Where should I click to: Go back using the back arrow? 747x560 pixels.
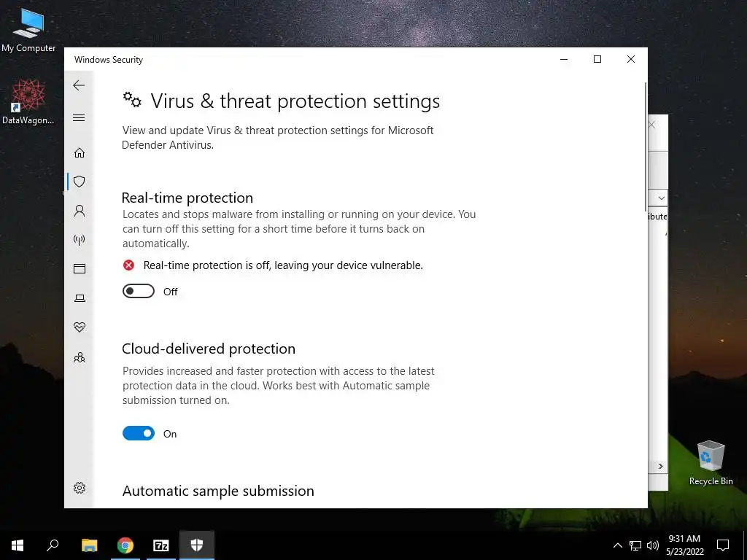click(79, 86)
